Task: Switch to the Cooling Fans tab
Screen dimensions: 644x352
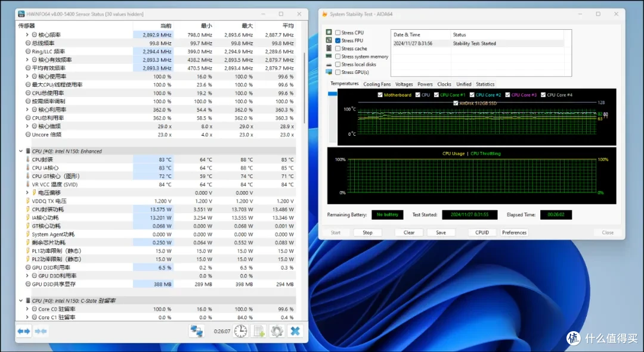Action: click(377, 84)
